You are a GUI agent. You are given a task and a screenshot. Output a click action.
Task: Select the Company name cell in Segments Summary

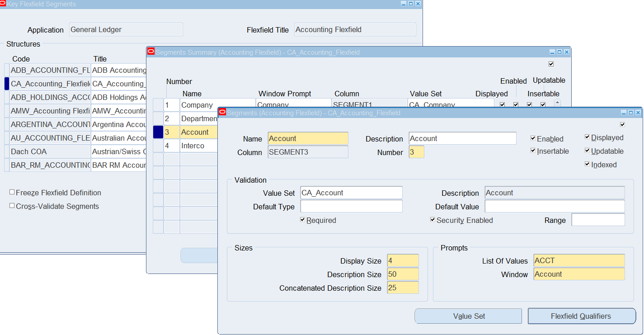click(218, 105)
